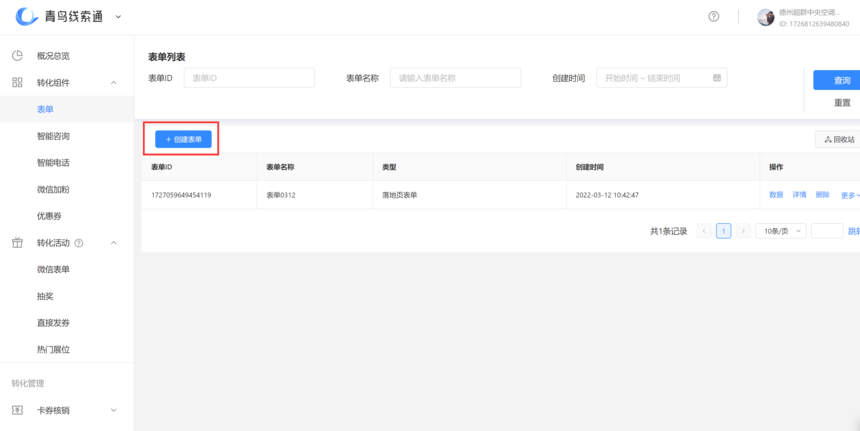
Task: Open the 10条/页 page size dropdown
Action: (780, 231)
